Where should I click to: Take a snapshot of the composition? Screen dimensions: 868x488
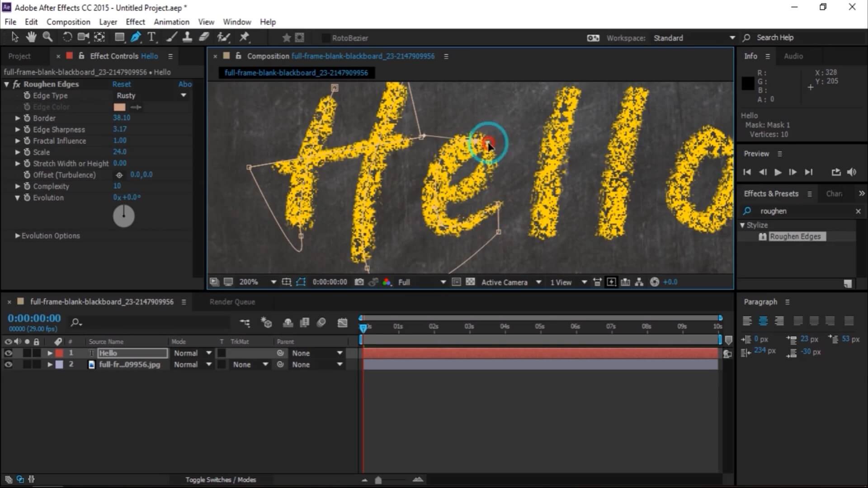coord(359,282)
